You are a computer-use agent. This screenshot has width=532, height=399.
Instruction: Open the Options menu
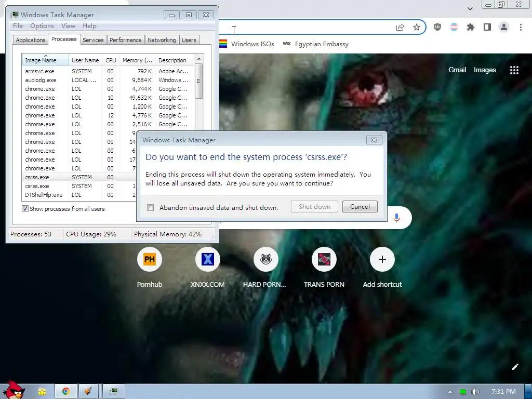pyautogui.click(x=42, y=26)
